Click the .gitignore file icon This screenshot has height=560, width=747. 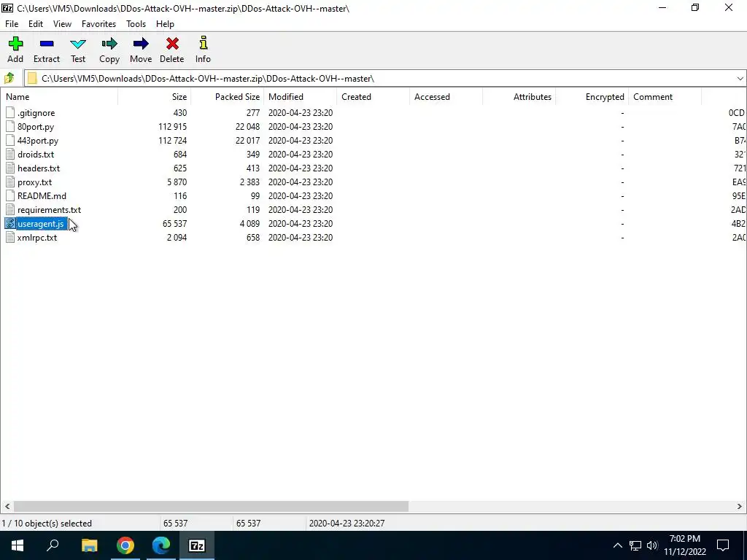(10, 113)
